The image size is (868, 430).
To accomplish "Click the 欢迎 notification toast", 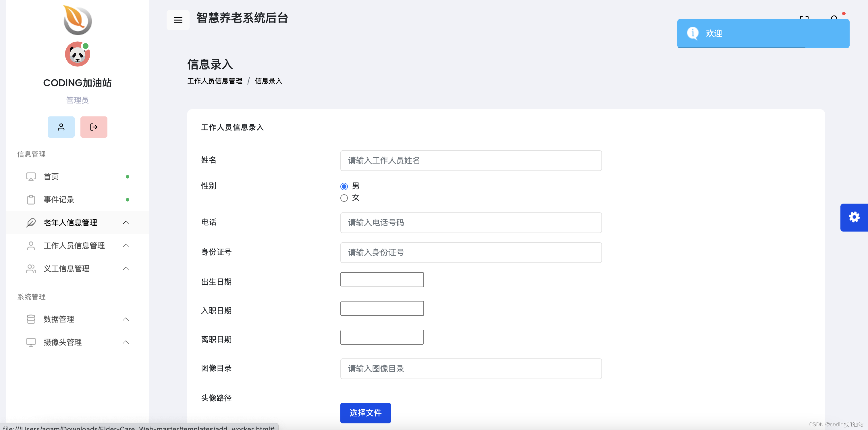I will tap(763, 33).
